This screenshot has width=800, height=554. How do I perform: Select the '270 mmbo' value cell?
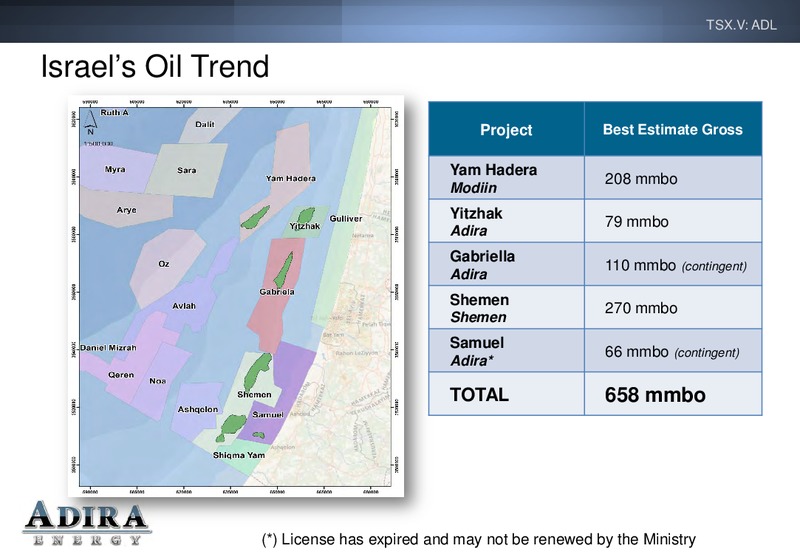[673, 308]
